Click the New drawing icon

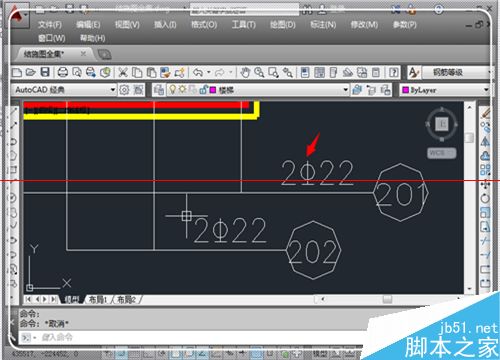(x=17, y=72)
